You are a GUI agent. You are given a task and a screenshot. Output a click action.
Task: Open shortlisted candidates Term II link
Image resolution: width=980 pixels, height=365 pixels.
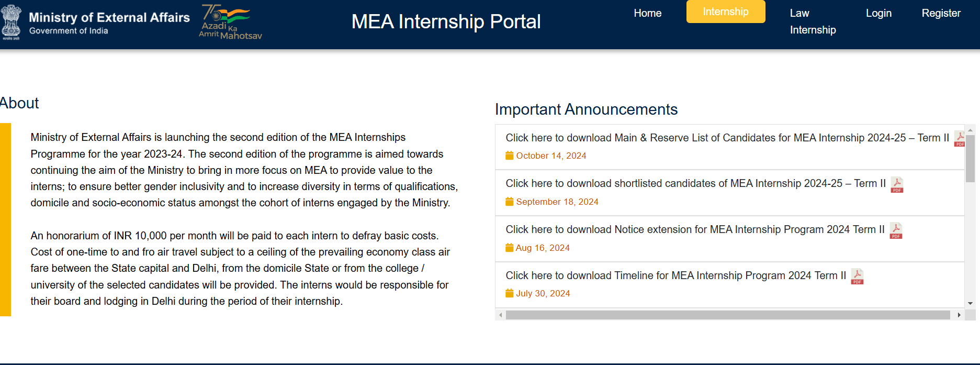[695, 183]
